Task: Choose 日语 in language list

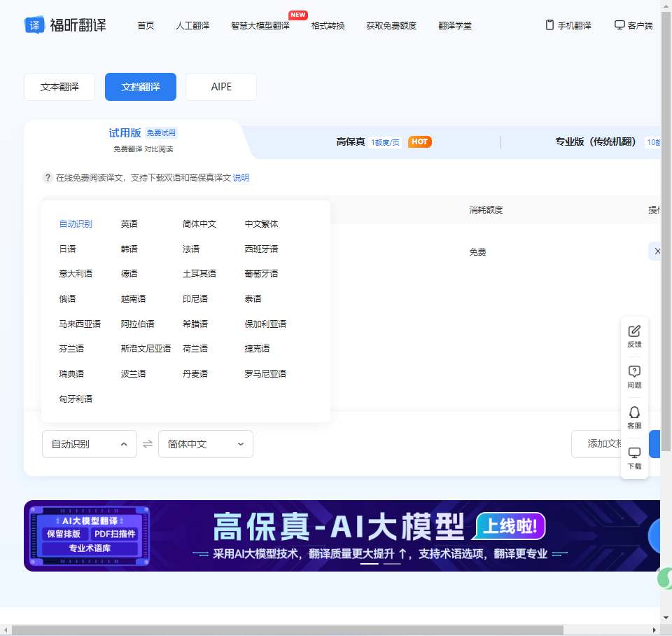Action: [67, 249]
